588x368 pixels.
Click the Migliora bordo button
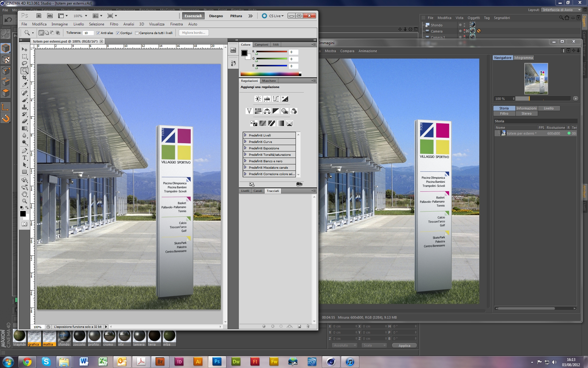194,33
